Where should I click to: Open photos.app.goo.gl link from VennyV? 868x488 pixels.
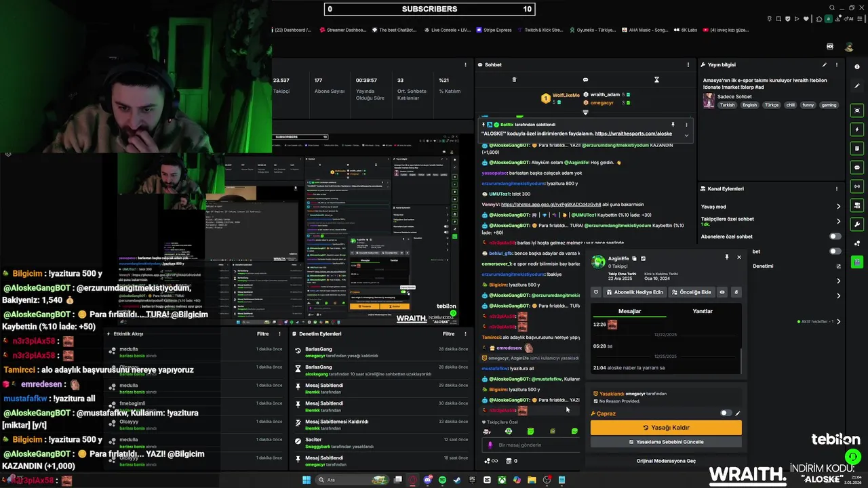551,204
